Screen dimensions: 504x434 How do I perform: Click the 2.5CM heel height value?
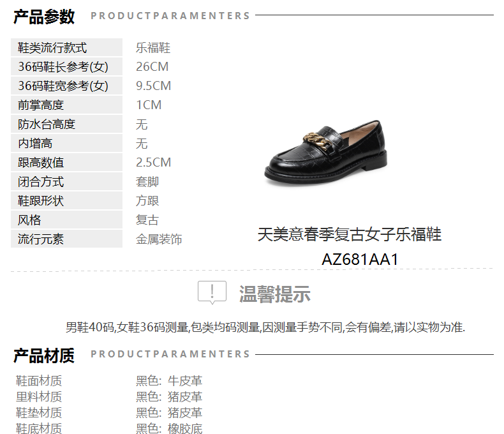(153, 162)
